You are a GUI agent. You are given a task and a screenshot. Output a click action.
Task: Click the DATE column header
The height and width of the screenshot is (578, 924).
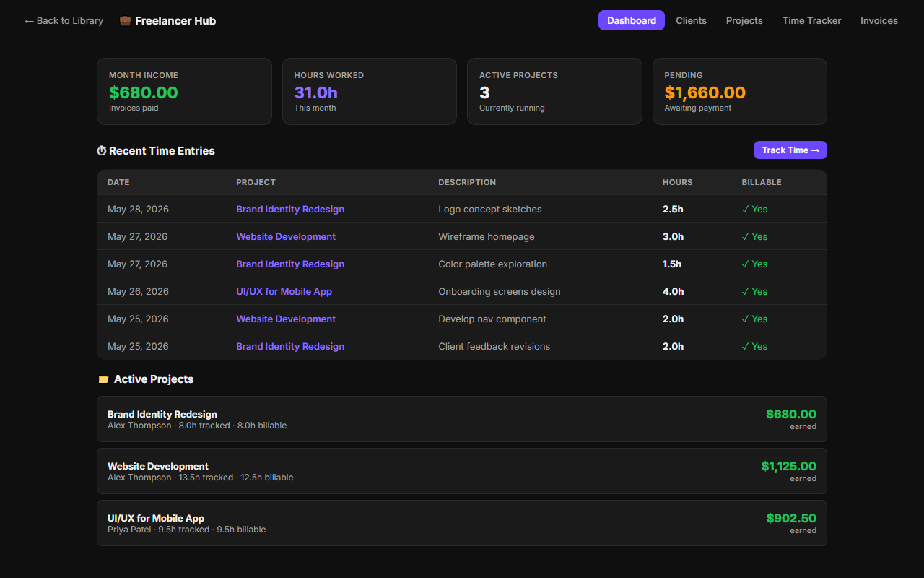click(118, 182)
